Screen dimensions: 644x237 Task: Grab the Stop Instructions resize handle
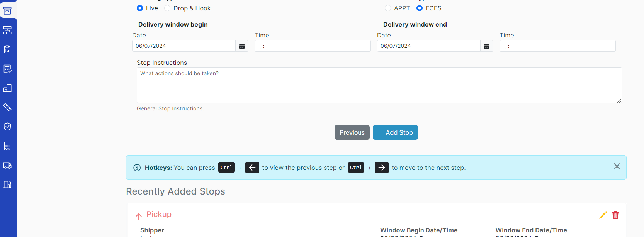619,101
